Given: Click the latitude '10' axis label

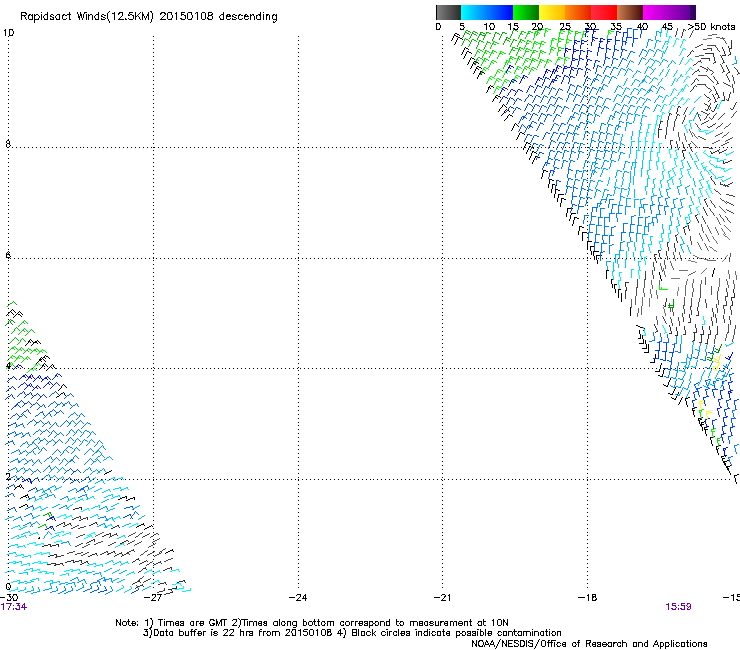Looking at the screenshot, I should click(x=8, y=33).
